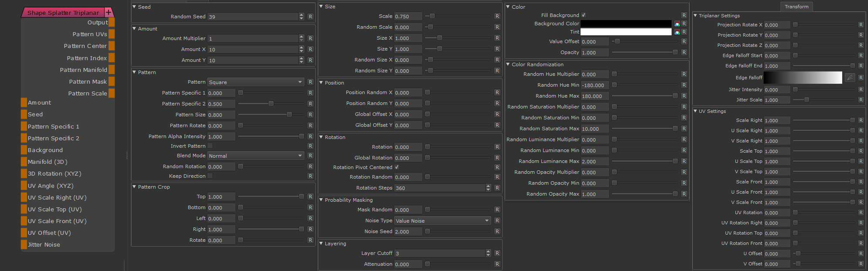
Task: Uncheck Rotation Pivot Centered
Action: [x=397, y=167]
